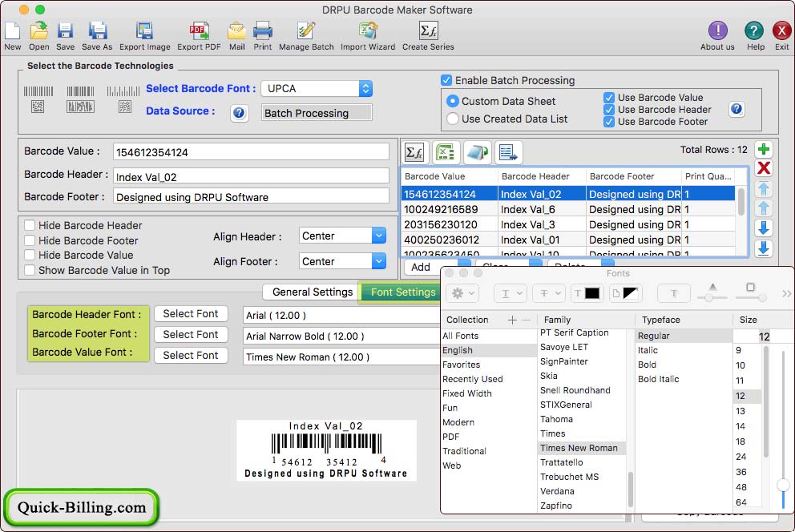Screen dimensions: 795x532
Task: Select Use Created Data List option
Action: point(452,119)
